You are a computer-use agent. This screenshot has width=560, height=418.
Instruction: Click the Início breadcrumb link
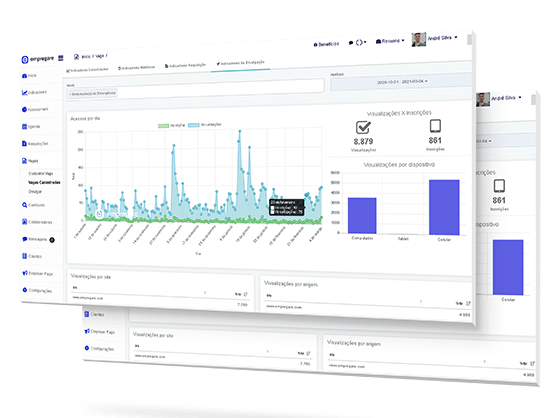[86, 56]
